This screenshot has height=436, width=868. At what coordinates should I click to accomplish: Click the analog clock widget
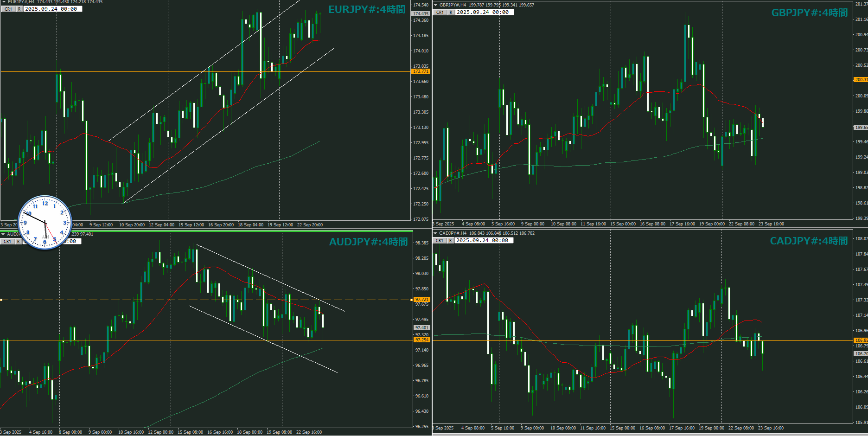pos(45,222)
